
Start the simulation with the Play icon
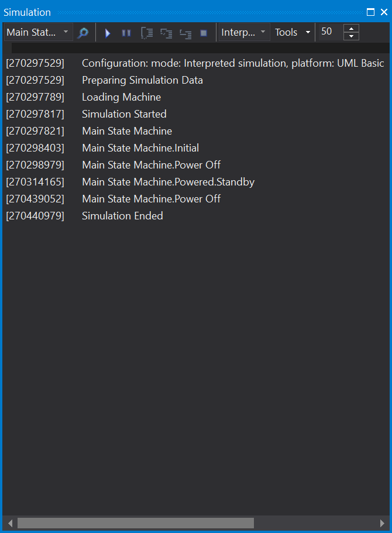108,33
